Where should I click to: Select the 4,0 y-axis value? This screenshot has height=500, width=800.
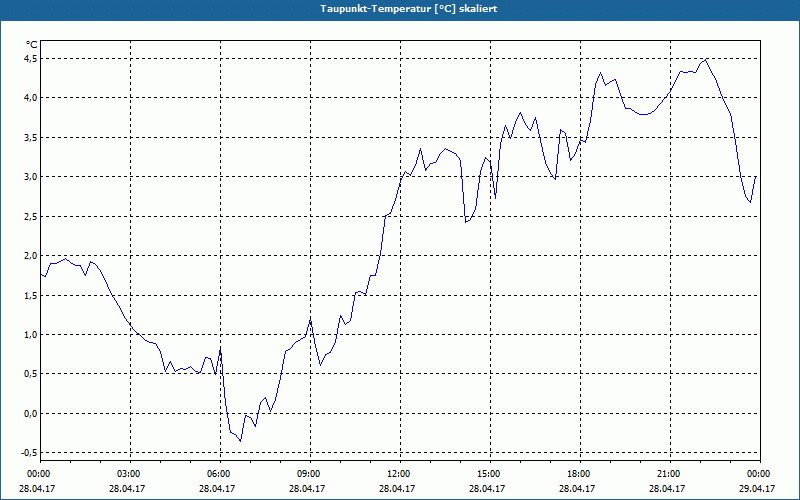click(x=31, y=98)
